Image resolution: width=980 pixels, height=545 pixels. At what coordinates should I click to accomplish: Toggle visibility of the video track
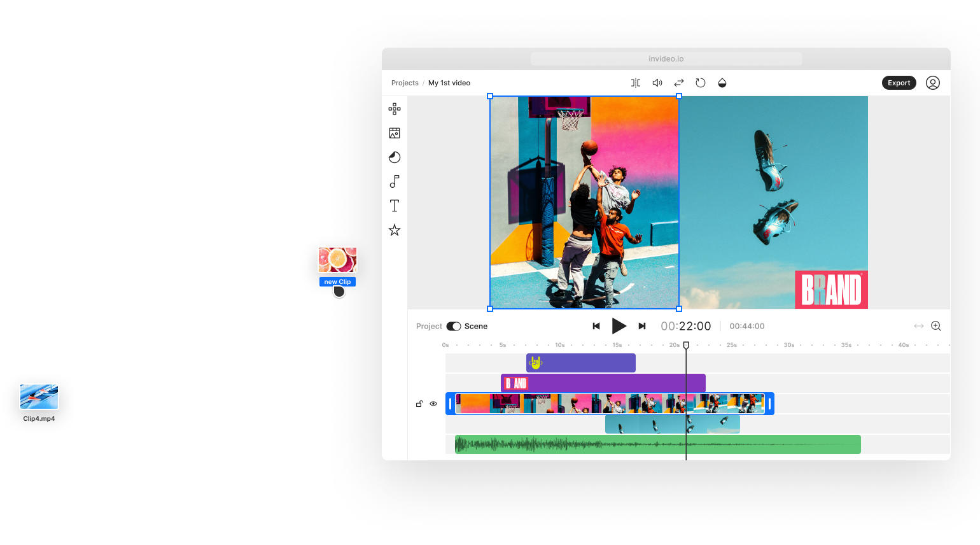433,404
